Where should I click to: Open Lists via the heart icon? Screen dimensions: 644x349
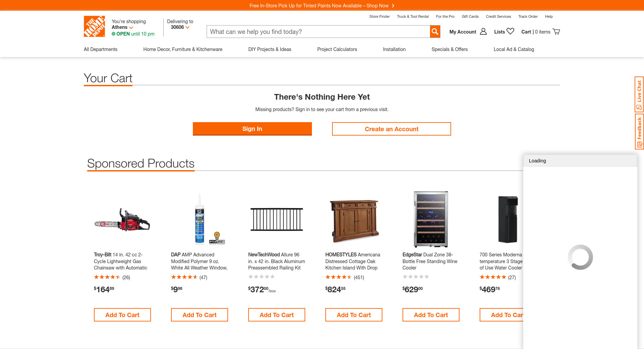point(510,31)
